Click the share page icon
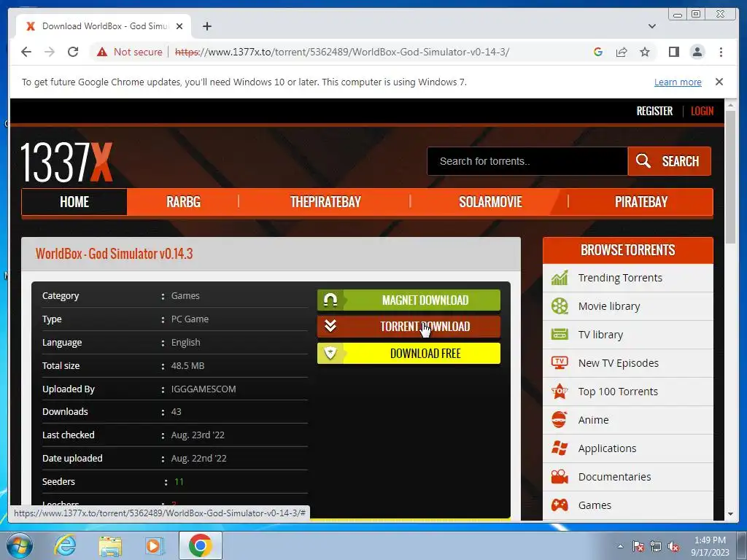747x560 pixels. point(622,52)
